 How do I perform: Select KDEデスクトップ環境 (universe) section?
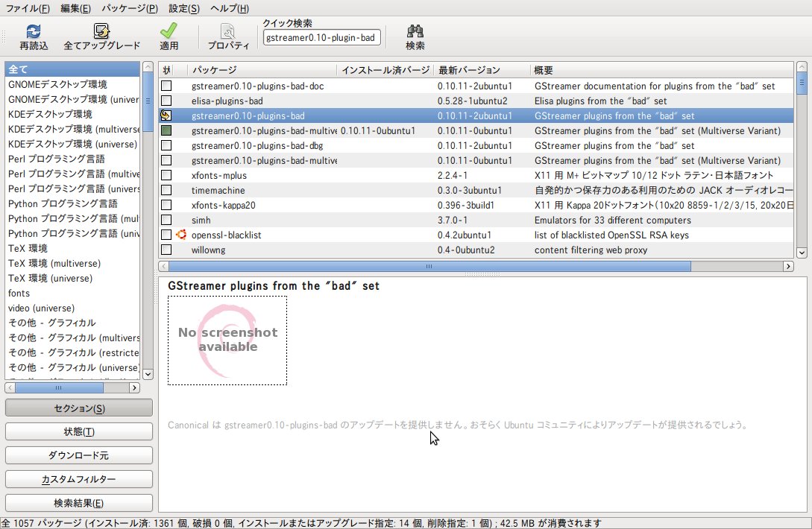(72, 144)
